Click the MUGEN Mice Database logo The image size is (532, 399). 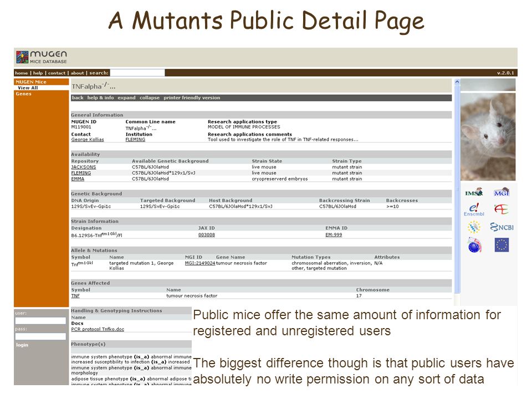click(42, 57)
